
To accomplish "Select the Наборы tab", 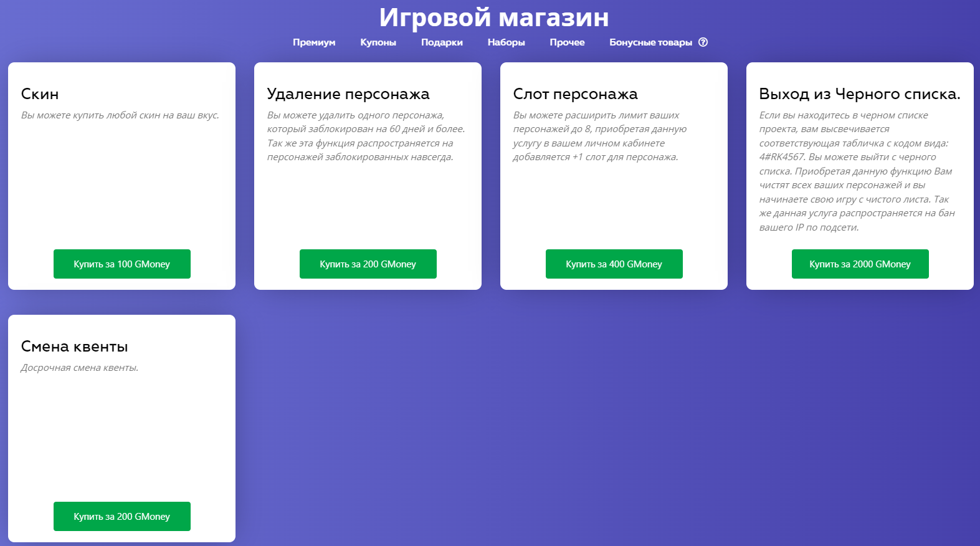I will click(x=506, y=42).
